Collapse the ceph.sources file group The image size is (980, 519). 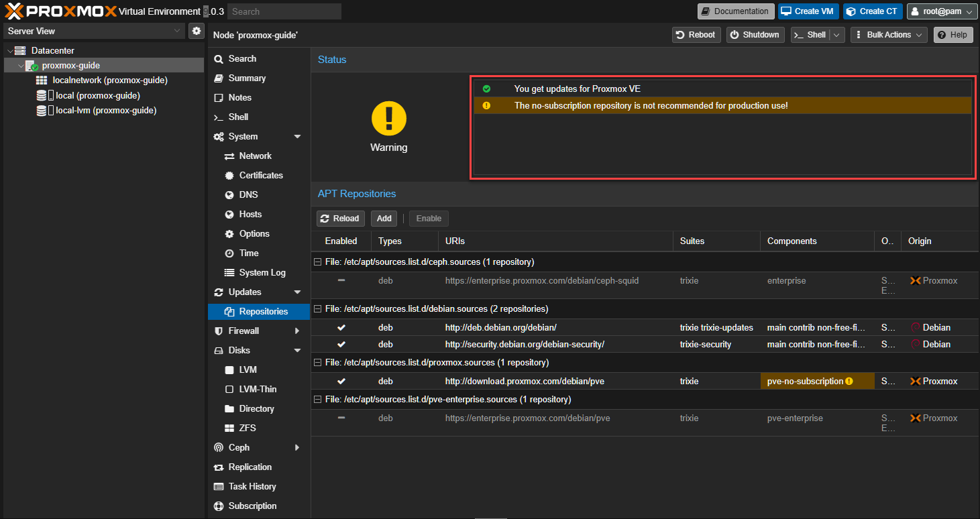317,262
